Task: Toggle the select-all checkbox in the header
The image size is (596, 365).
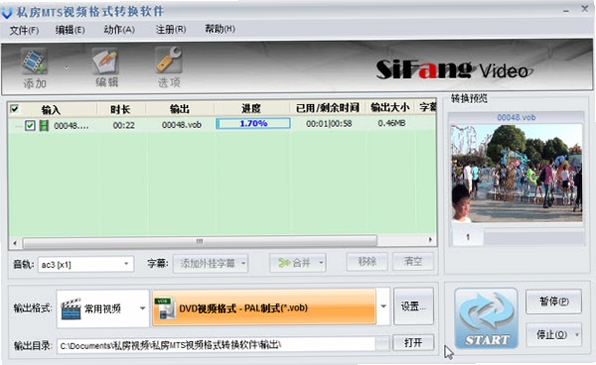Action: [x=14, y=110]
